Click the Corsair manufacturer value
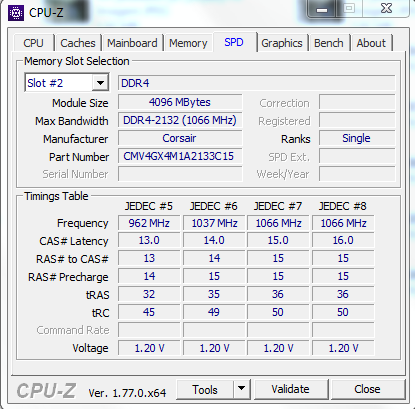Image resolution: width=415 pixels, height=409 pixels. 180,138
